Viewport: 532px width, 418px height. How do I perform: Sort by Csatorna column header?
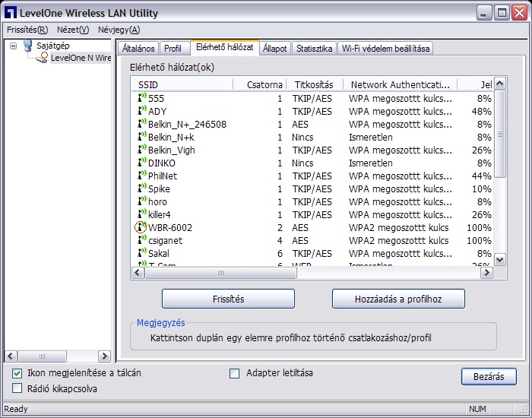click(x=260, y=84)
